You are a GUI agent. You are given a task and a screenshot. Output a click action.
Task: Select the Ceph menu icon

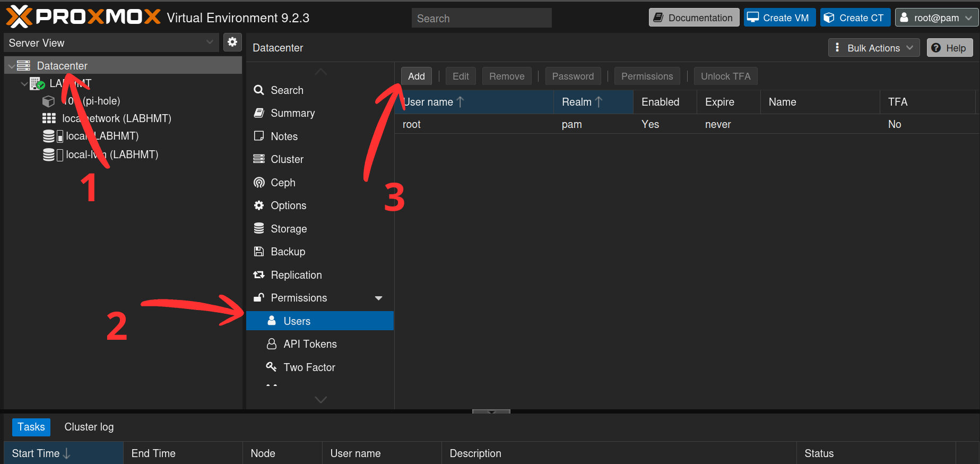(259, 183)
